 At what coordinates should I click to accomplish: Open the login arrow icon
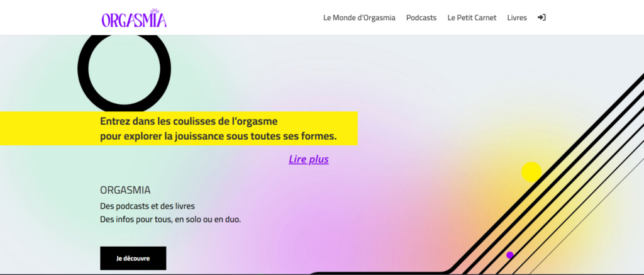(541, 18)
